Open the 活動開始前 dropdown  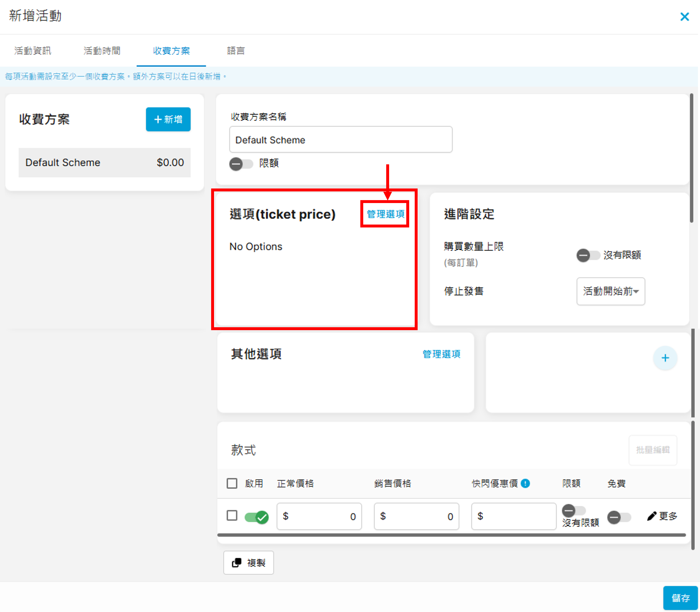click(610, 291)
